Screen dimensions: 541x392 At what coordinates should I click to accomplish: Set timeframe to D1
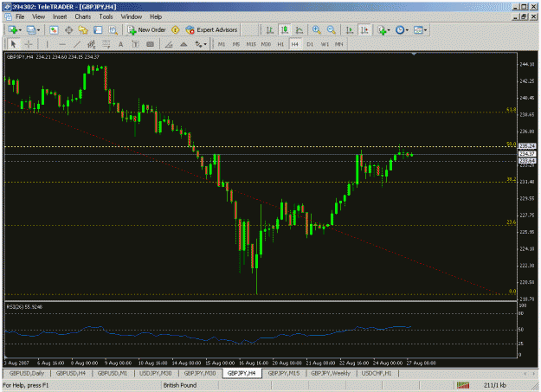[310, 44]
